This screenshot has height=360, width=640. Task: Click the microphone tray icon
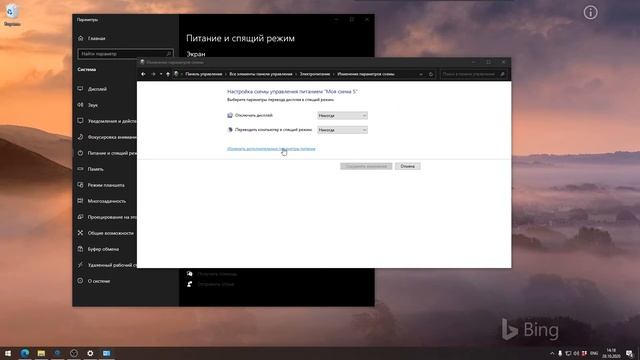click(x=560, y=353)
